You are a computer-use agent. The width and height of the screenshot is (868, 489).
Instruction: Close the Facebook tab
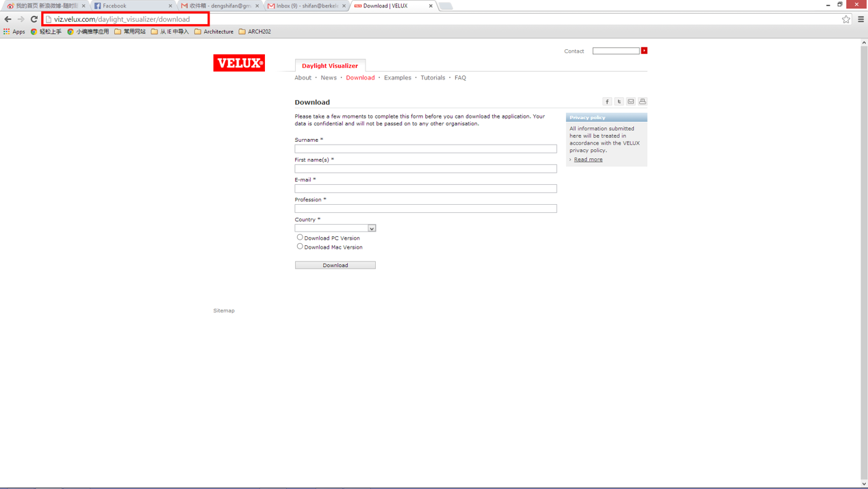(170, 5)
